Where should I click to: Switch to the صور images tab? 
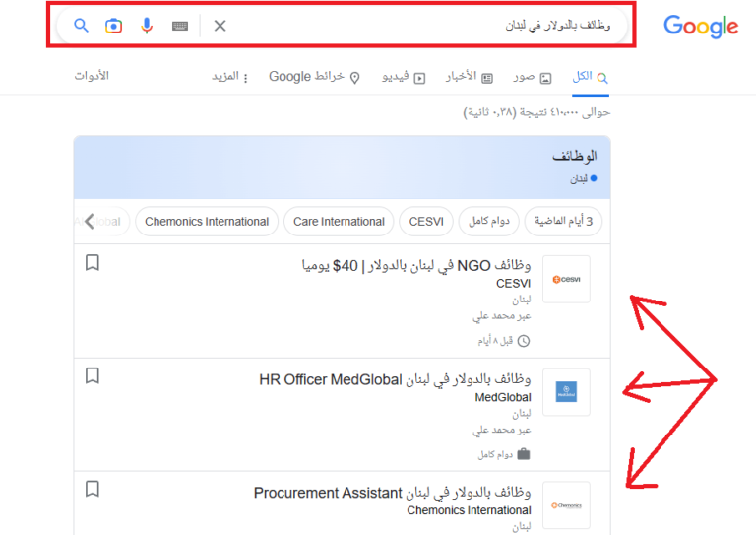[x=533, y=77]
